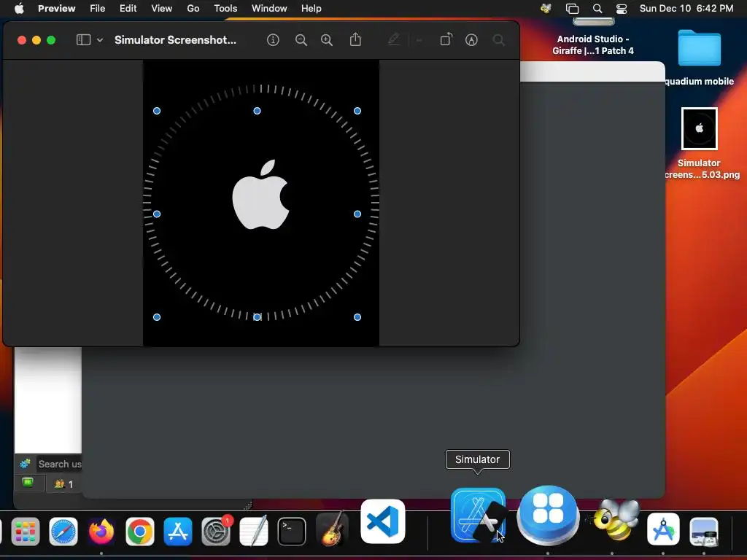Open the screen mirroring menu bar icon

pos(572,8)
